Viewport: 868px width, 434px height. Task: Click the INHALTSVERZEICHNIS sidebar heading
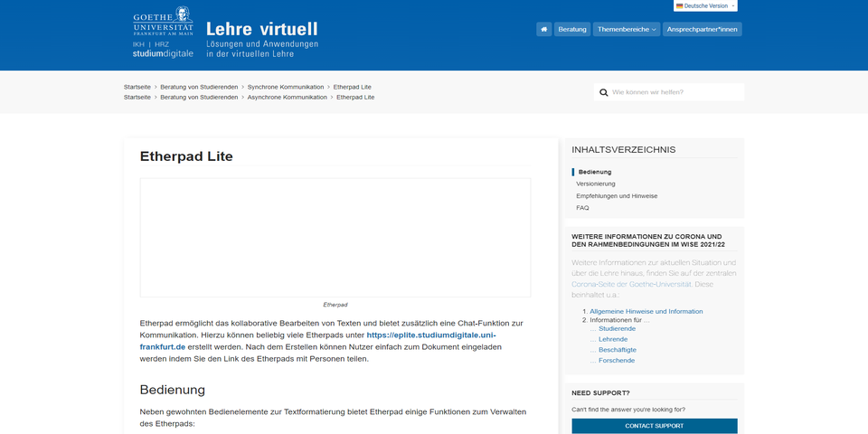[x=623, y=150]
